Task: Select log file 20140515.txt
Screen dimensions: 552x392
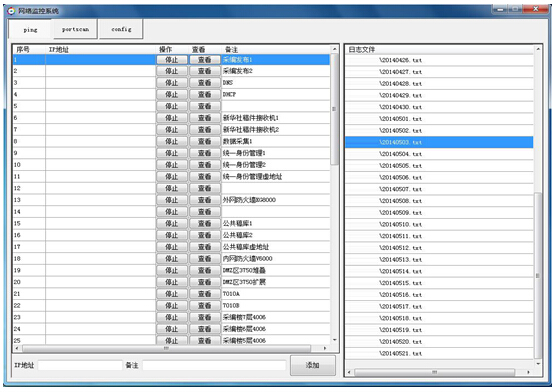Action: (x=439, y=283)
